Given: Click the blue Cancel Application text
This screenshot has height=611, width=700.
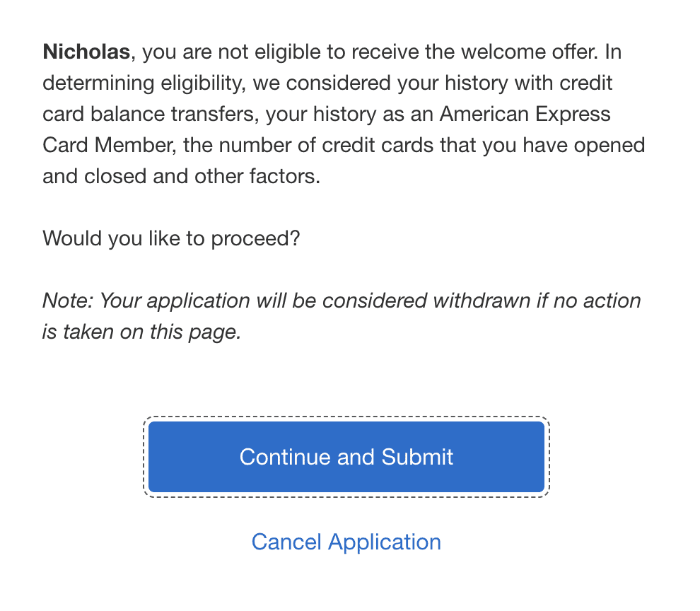Looking at the screenshot, I should (x=346, y=542).
